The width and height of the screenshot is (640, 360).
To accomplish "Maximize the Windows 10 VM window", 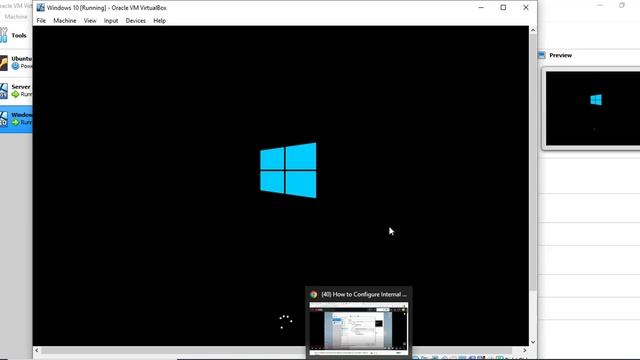I will click(x=503, y=7).
